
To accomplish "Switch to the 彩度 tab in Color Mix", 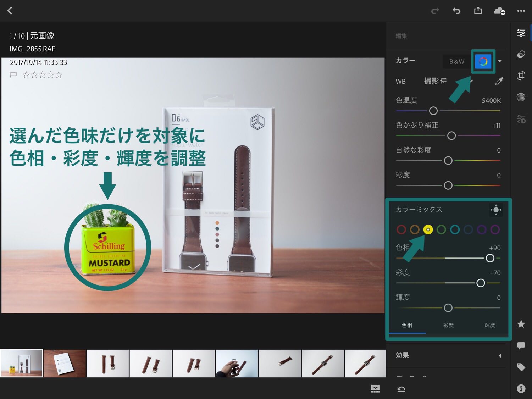I will [x=448, y=325].
